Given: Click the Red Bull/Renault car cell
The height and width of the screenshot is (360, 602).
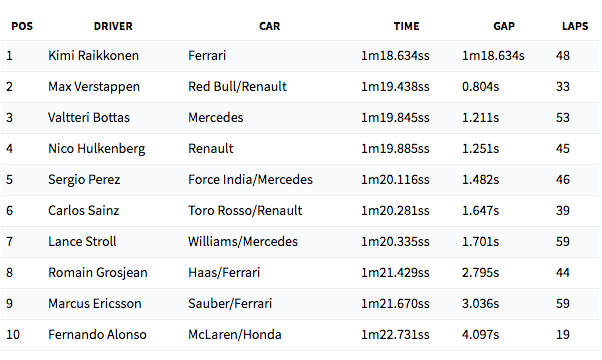Looking at the screenshot, I should pos(237,87).
